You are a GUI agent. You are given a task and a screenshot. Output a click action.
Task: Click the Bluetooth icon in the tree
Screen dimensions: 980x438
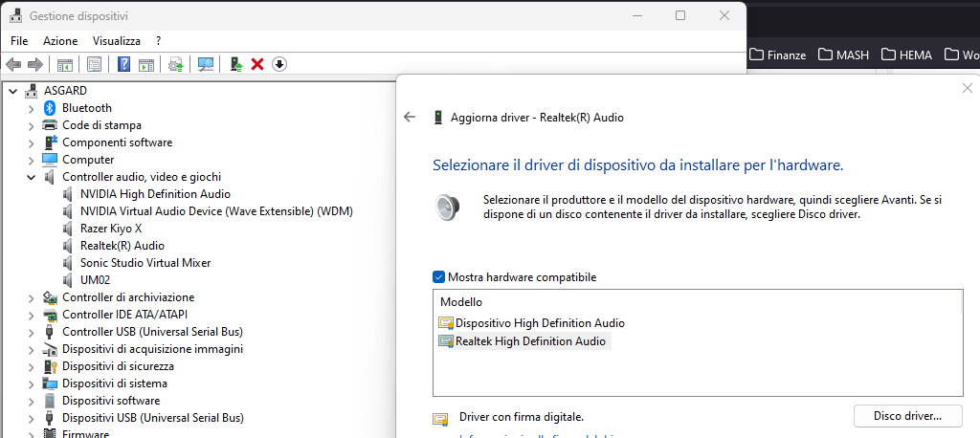(50, 108)
